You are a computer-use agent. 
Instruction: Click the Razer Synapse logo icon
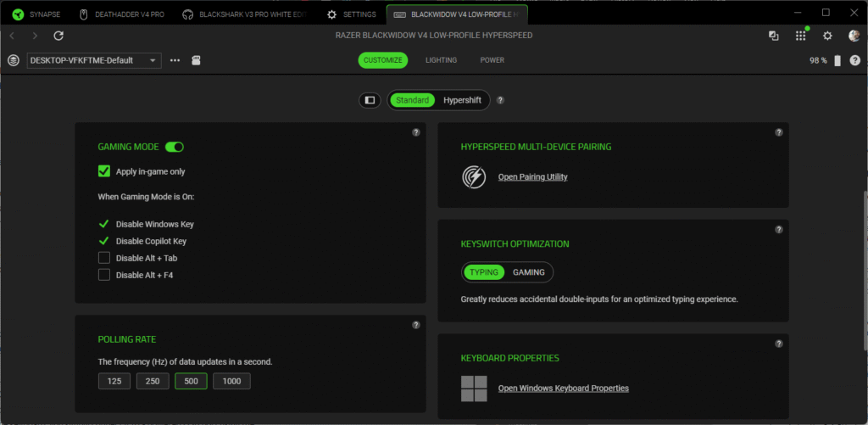pos(18,14)
